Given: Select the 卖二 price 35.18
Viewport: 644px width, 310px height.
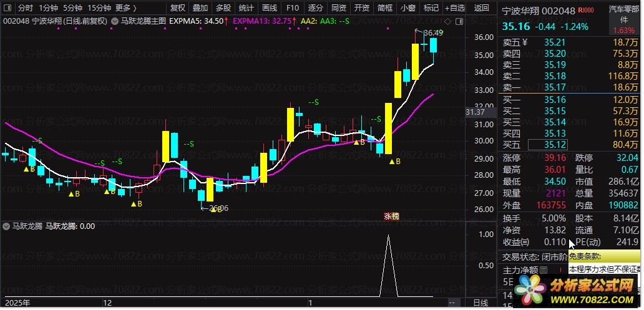Looking at the screenshot, I should (555, 76).
